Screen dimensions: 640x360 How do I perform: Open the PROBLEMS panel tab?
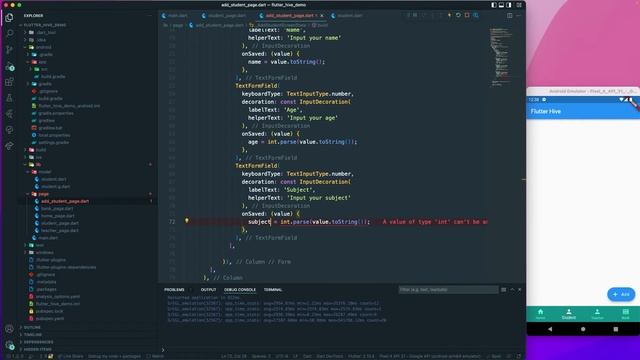pyautogui.click(x=174, y=289)
